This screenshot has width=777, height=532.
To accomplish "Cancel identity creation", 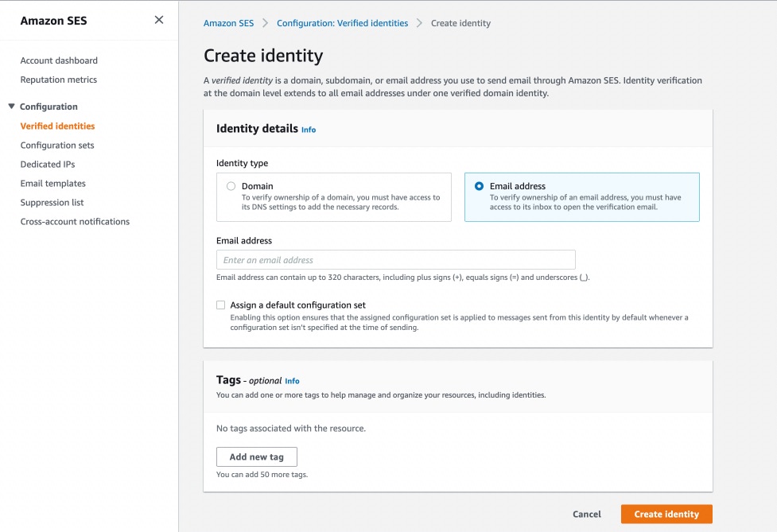I will 587,514.
